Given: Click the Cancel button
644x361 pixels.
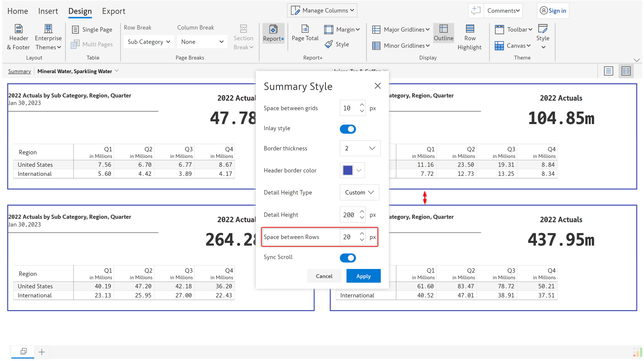Looking at the screenshot, I should (324, 276).
